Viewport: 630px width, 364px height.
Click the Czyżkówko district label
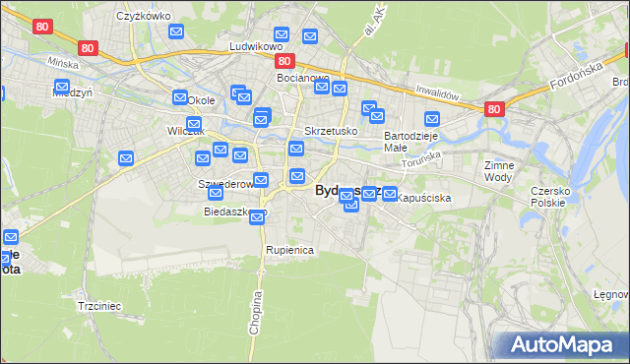click(x=144, y=16)
